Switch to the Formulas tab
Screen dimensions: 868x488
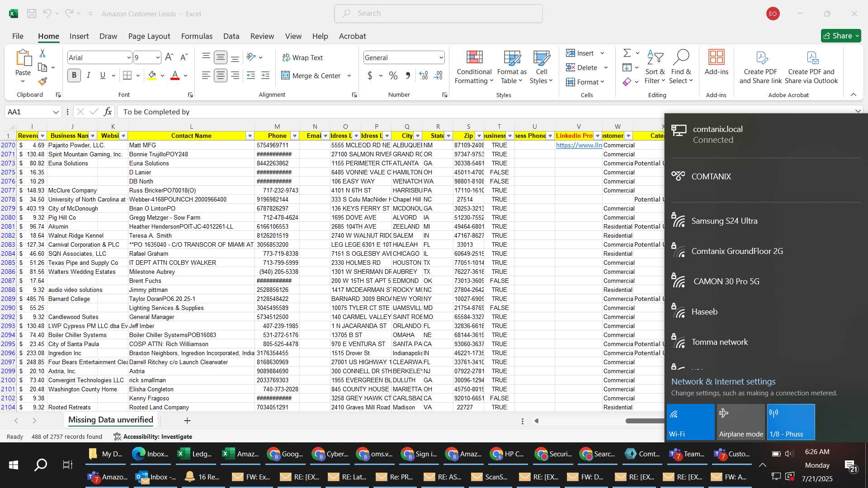pos(197,36)
